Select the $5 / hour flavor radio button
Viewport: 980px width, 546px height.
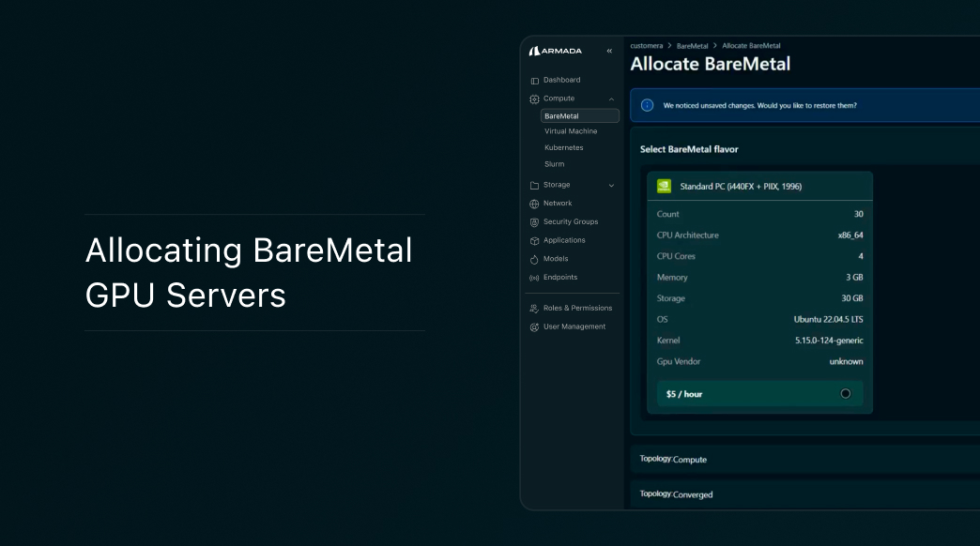pyautogui.click(x=846, y=394)
